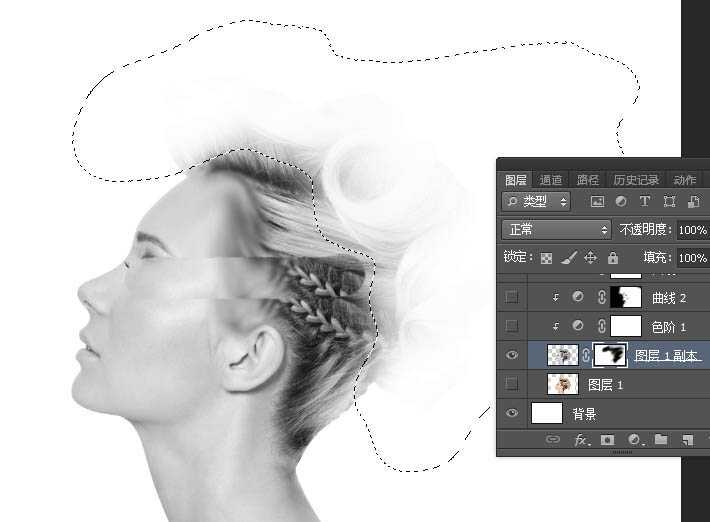Image resolution: width=710 pixels, height=522 pixels.
Task: Lock image pixels brush icon
Action: [568, 258]
